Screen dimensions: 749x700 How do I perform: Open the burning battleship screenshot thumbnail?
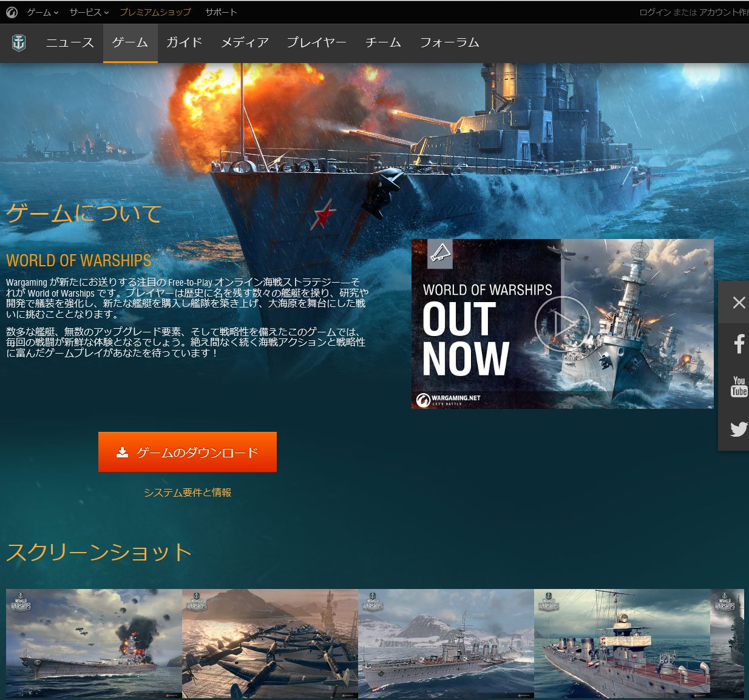94,643
